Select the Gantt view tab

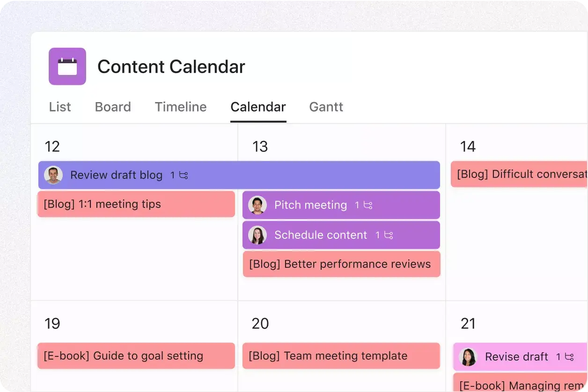click(326, 107)
